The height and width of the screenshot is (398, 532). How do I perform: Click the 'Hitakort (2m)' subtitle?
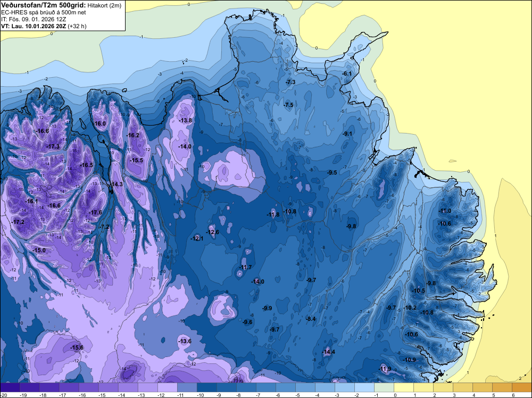click(x=104, y=5)
